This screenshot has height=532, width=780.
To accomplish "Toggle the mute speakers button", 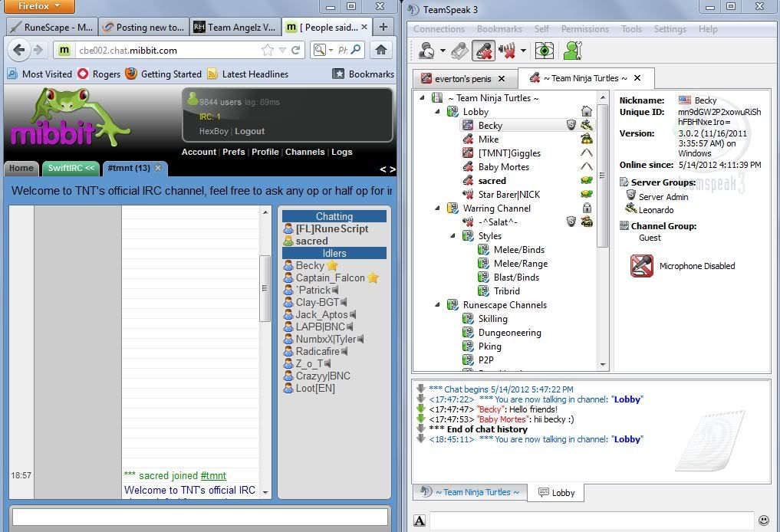I will tap(507, 51).
